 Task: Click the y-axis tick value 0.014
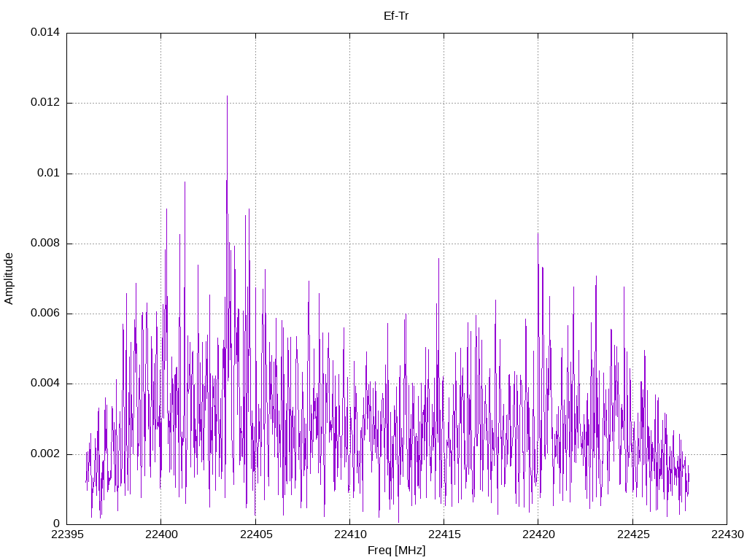45,32
